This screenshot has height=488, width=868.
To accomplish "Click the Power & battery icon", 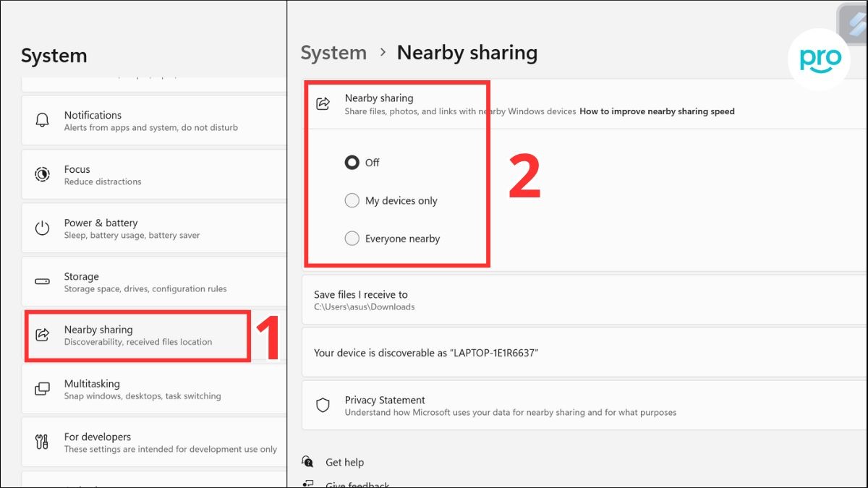I will (x=43, y=228).
